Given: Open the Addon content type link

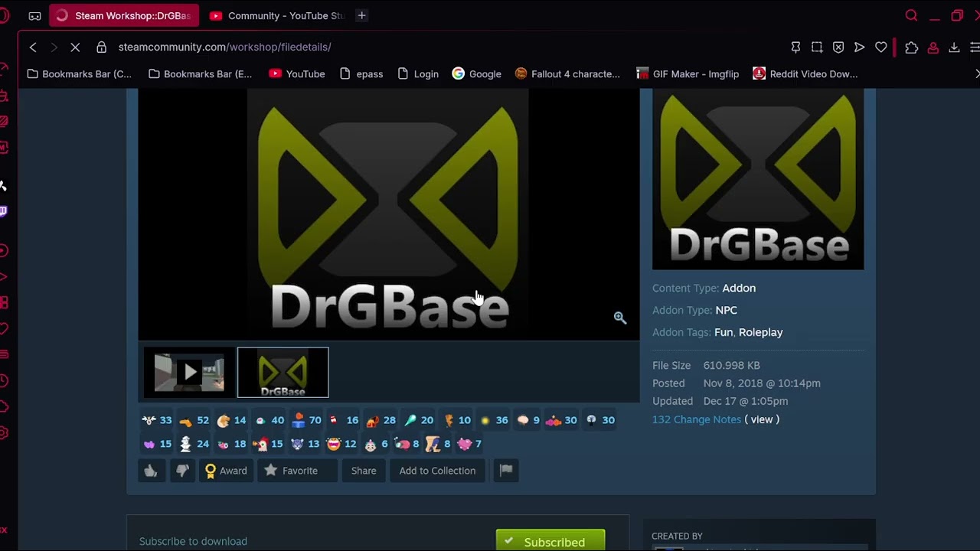Looking at the screenshot, I should (x=739, y=288).
